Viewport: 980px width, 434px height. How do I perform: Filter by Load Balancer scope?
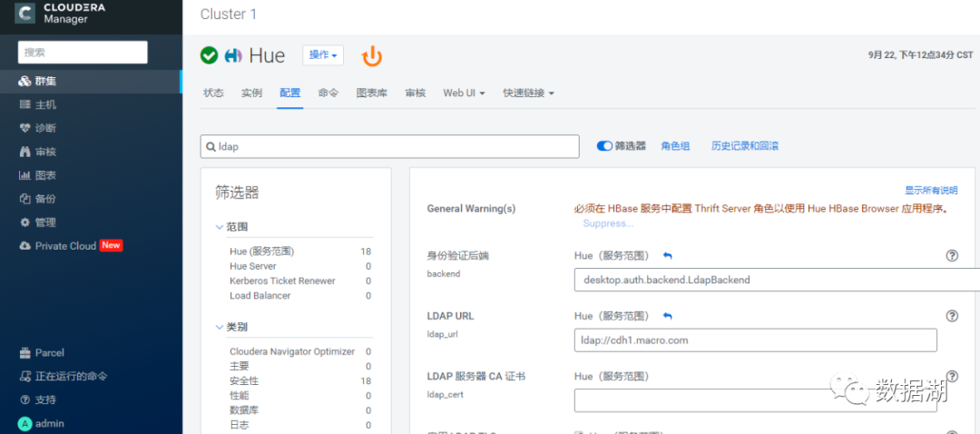(x=260, y=296)
